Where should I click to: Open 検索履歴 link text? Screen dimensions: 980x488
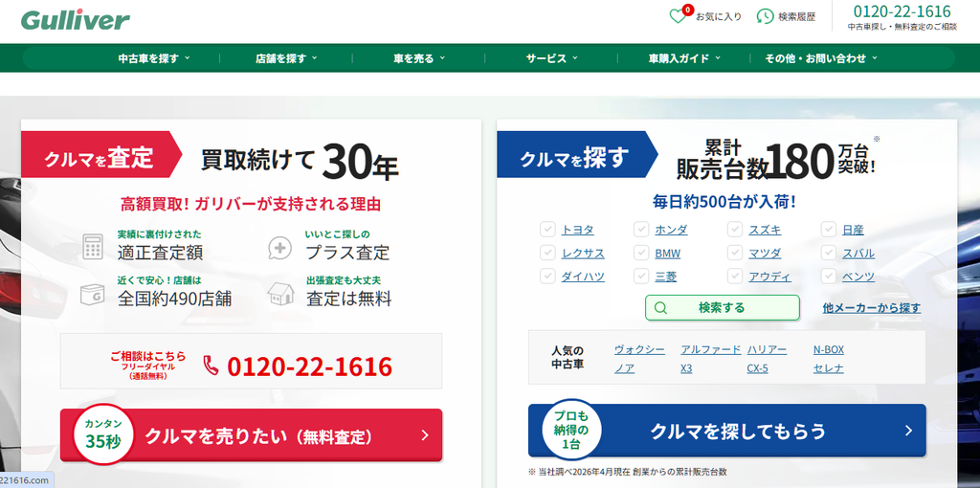pos(797,17)
